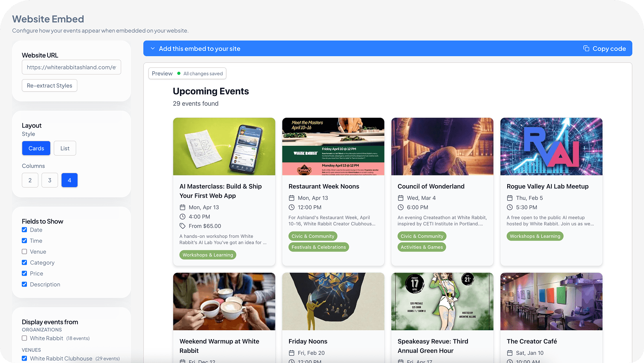
Task: Open The Creator Café event title
Action: 532,341
